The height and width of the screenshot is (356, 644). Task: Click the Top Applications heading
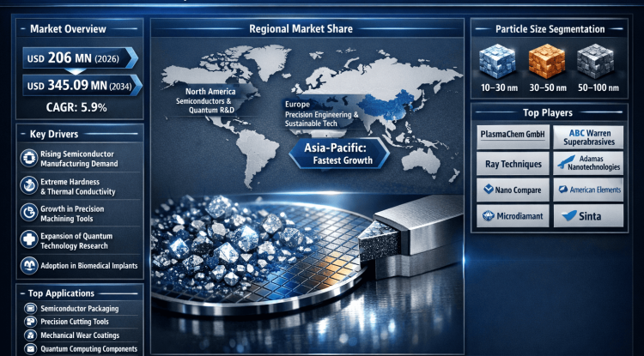61,293
